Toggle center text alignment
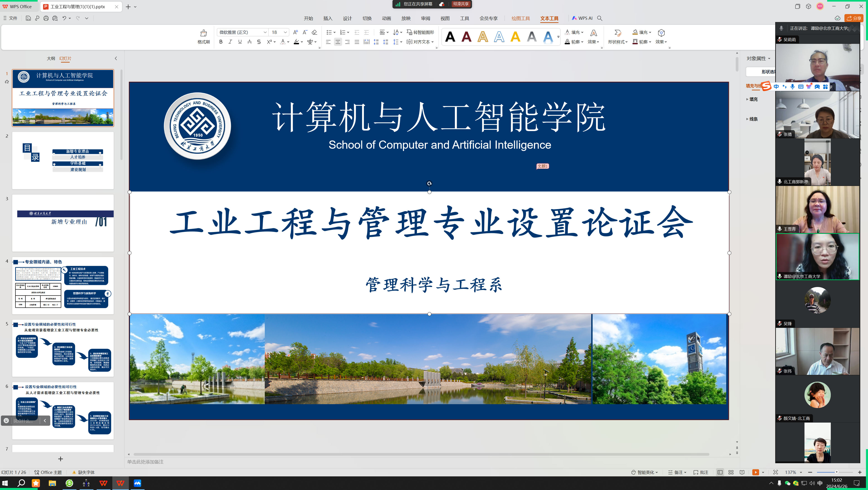 tap(338, 42)
